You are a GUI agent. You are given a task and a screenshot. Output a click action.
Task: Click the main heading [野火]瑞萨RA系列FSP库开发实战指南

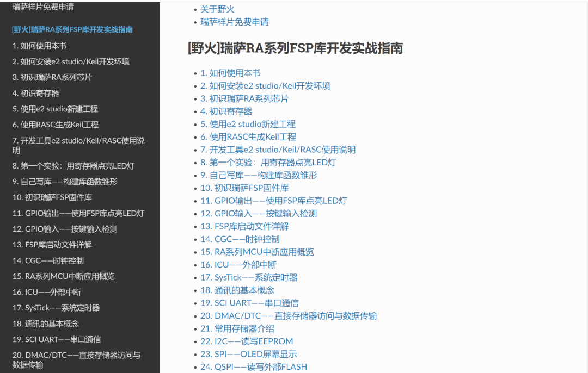pyautogui.click(x=296, y=48)
